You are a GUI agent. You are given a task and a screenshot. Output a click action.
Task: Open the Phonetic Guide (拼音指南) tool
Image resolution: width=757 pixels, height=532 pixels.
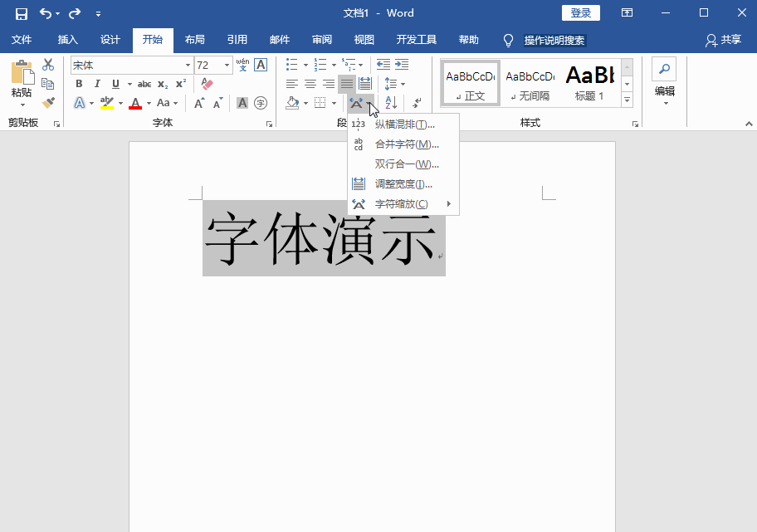pos(243,65)
